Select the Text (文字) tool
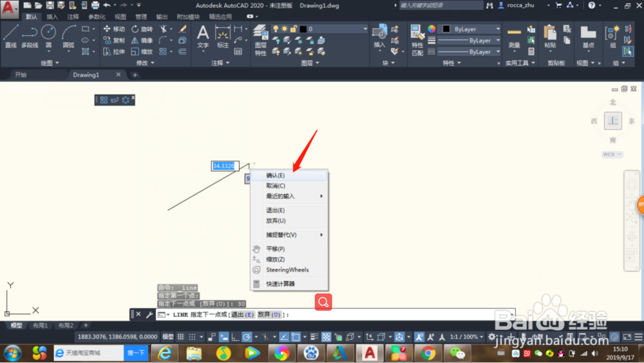The image size is (644, 363). [x=203, y=36]
